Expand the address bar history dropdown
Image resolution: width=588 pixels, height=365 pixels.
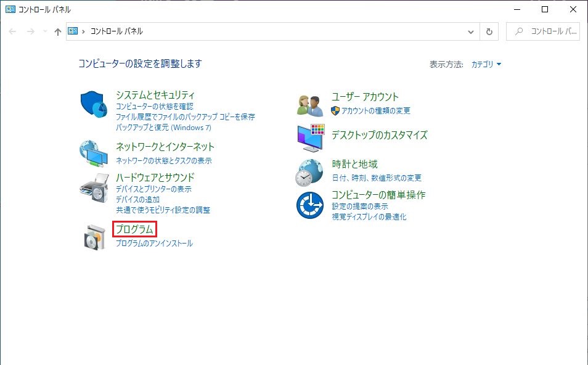click(471, 32)
